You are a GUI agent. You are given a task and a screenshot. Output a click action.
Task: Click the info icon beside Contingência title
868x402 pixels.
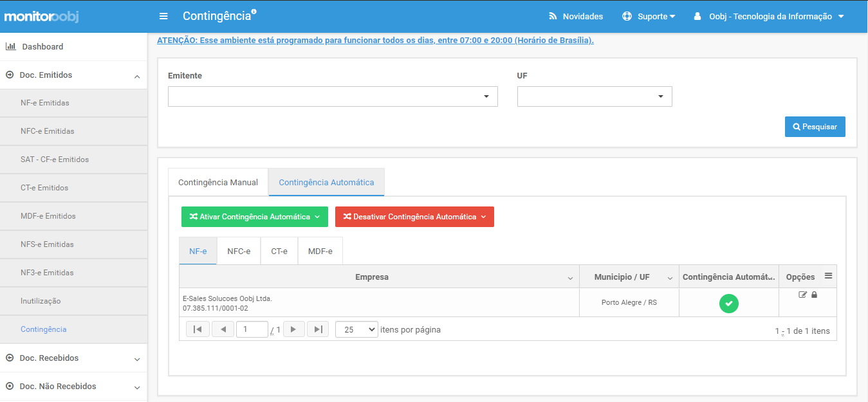[254, 11]
